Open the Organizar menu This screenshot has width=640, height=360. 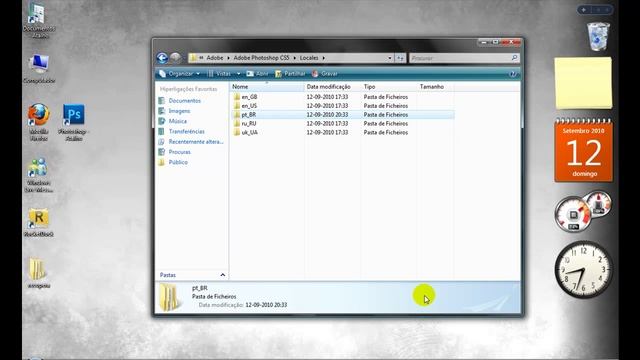[180, 73]
